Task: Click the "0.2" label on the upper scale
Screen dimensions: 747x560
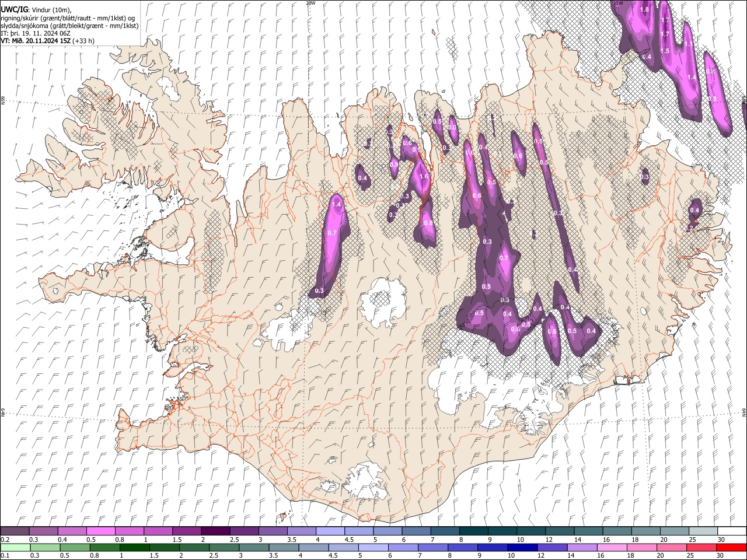Action: coord(5,540)
